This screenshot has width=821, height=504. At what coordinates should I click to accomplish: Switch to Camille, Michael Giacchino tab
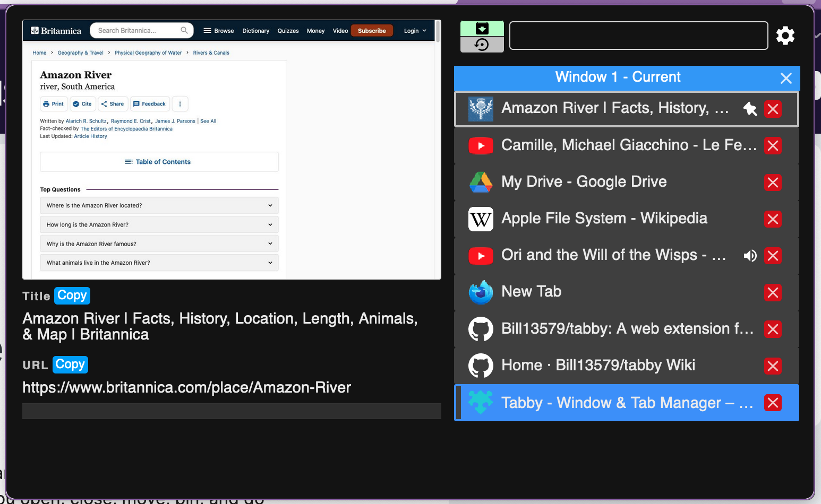pyautogui.click(x=627, y=145)
